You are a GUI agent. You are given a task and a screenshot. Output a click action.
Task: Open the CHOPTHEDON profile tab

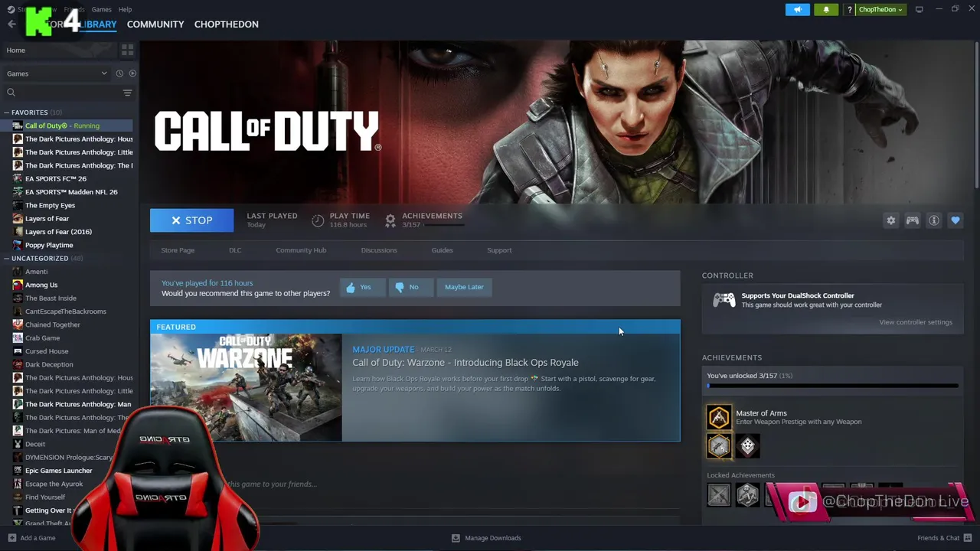(226, 24)
